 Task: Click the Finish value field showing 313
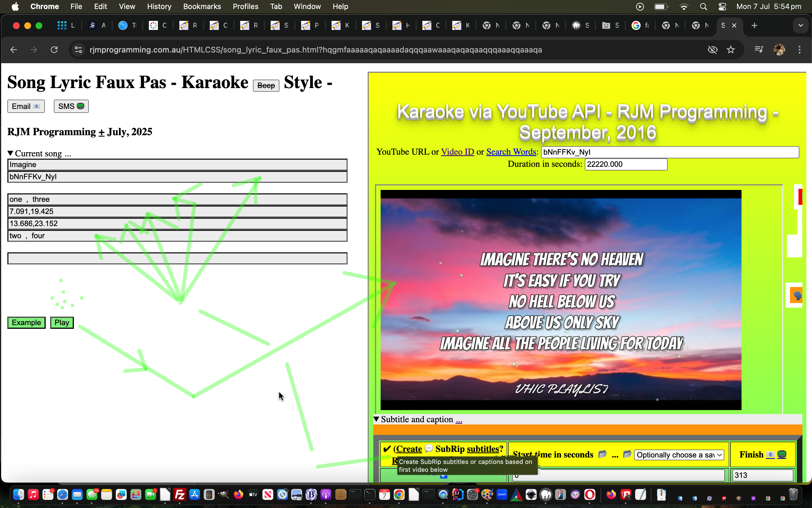click(x=762, y=475)
